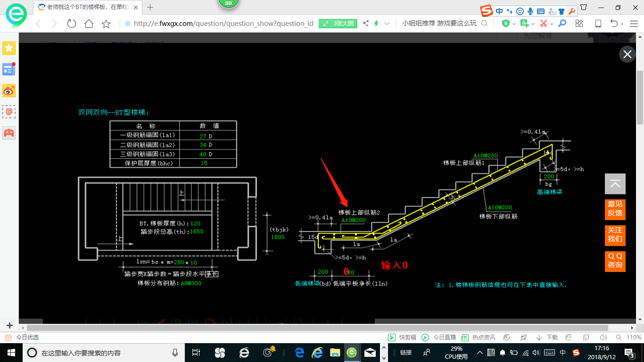644x362 pixels.
Task: Bookmark this page with star icon
Action: click(x=106, y=24)
